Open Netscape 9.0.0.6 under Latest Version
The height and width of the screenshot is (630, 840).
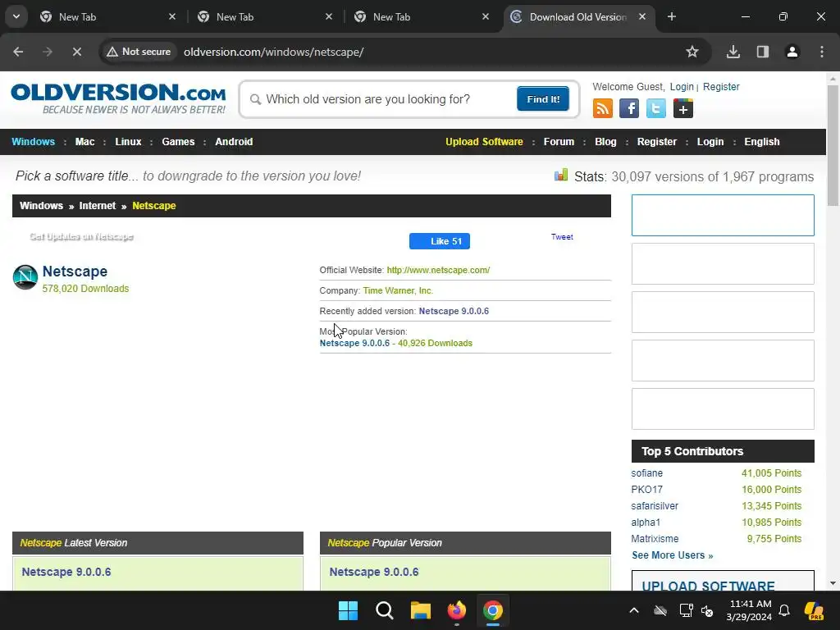tap(66, 572)
